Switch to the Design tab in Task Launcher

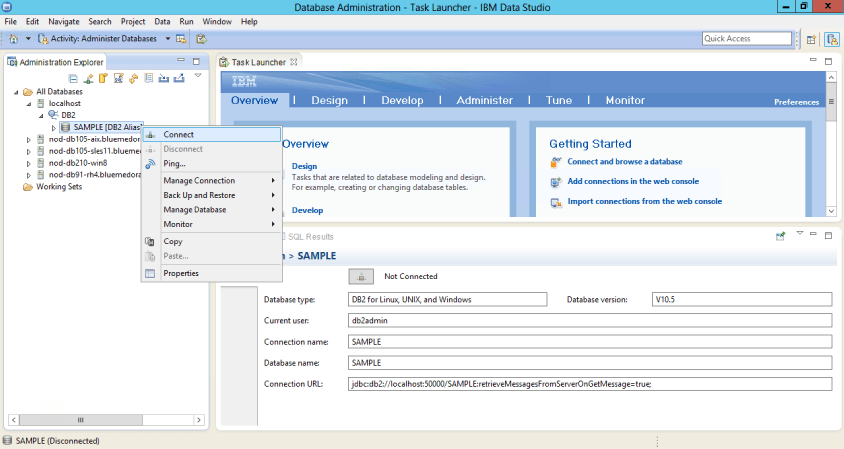(x=329, y=100)
